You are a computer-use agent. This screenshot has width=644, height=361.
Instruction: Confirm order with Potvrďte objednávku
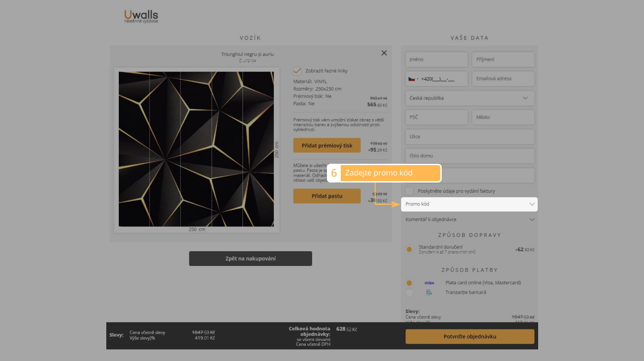[x=469, y=336]
